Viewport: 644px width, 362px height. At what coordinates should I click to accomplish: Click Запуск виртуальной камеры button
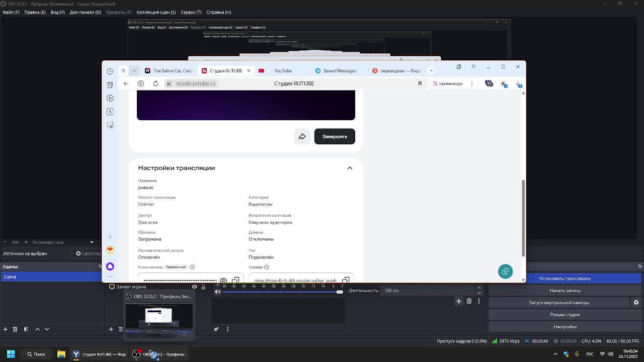[559, 303]
